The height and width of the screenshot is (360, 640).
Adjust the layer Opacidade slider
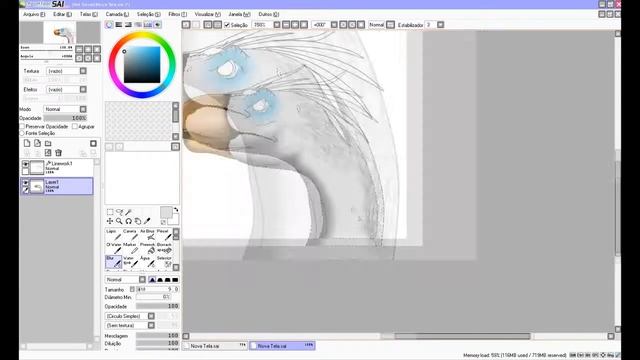65,118
